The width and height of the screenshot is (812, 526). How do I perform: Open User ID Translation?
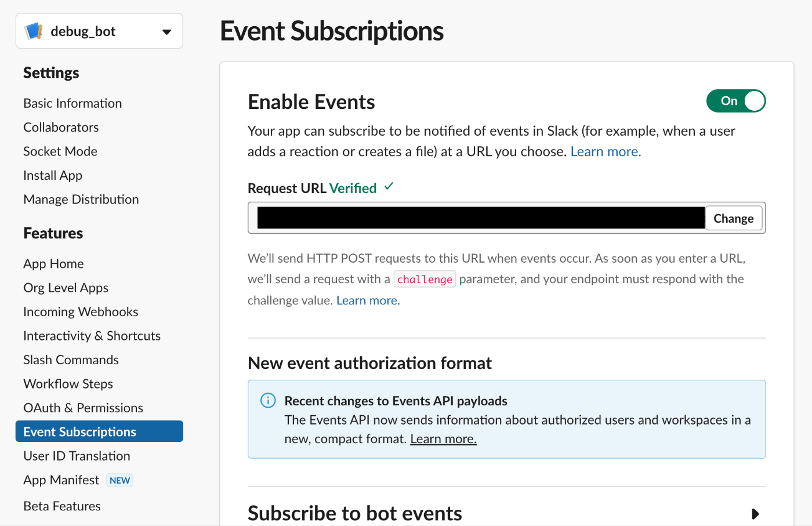pyautogui.click(x=77, y=456)
